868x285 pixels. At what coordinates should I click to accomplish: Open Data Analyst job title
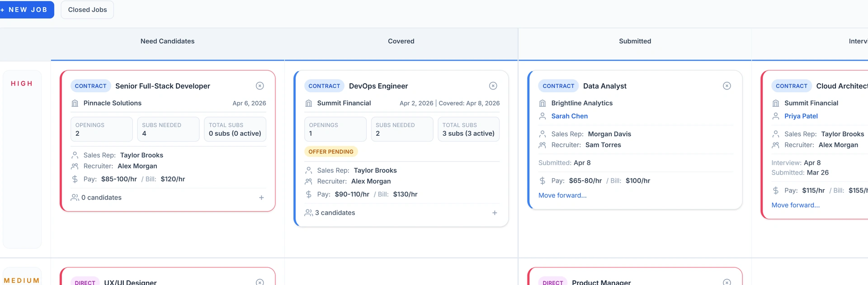605,86
